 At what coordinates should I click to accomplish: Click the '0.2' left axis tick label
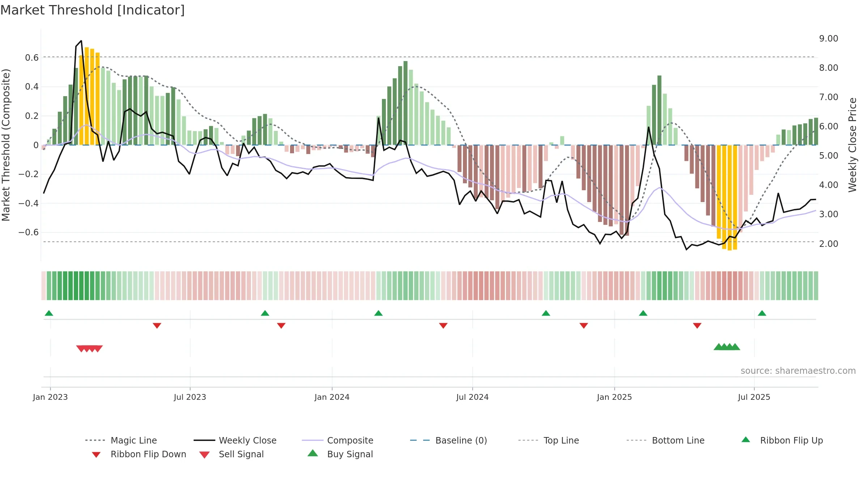(32, 116)
